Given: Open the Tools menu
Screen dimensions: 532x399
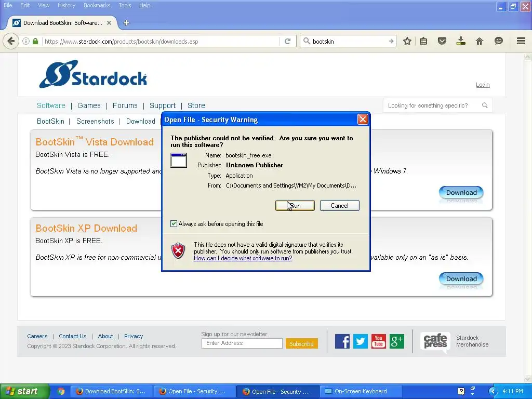Looking at the screenshot, I should [125, 5].
